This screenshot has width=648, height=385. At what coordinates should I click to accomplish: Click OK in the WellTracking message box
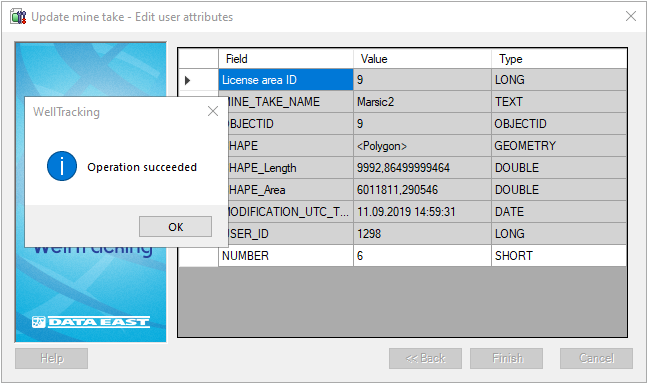coord(175,226)
